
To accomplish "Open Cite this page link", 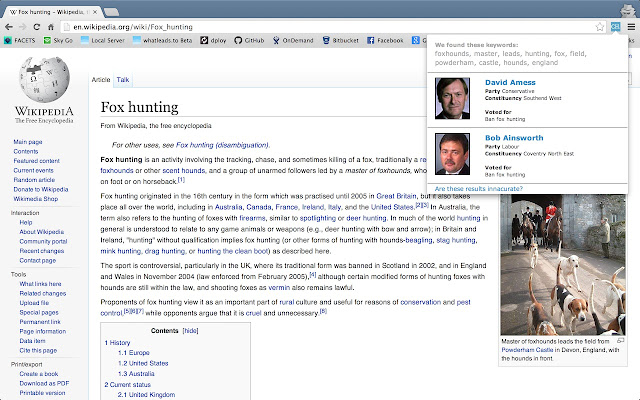I will pyautogui.click(x=38, y=351).
